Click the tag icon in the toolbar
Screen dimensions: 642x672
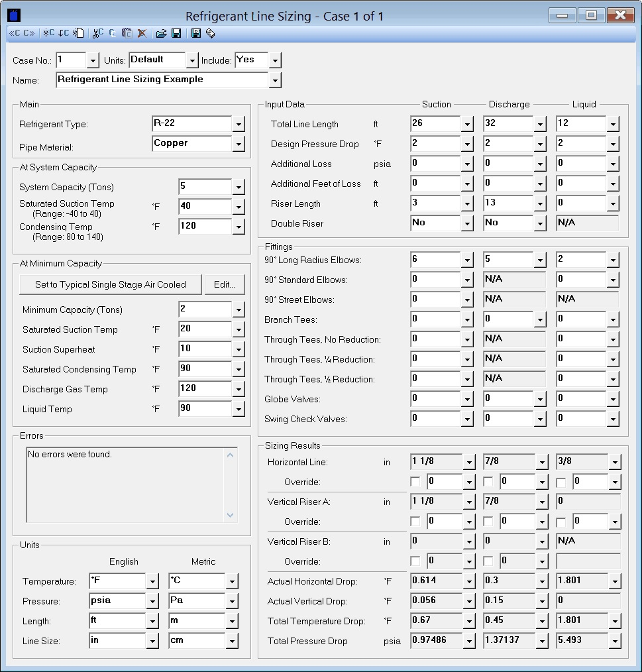210,33
